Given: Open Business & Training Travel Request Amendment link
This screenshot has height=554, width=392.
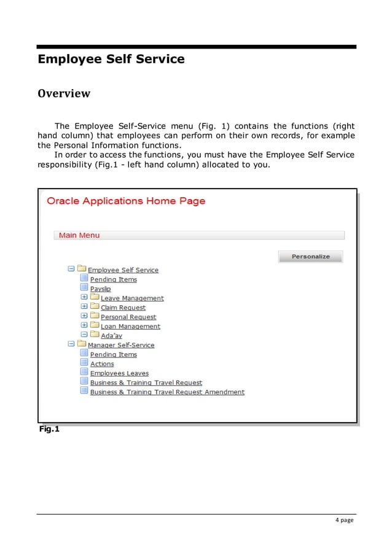Looking at the screenshot, I should coord(167,392).
